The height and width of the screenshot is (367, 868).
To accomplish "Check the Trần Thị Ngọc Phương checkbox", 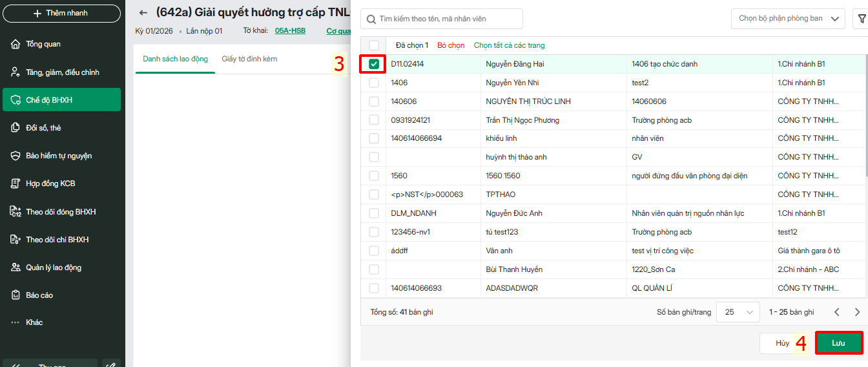I will (x=374, y=120).
